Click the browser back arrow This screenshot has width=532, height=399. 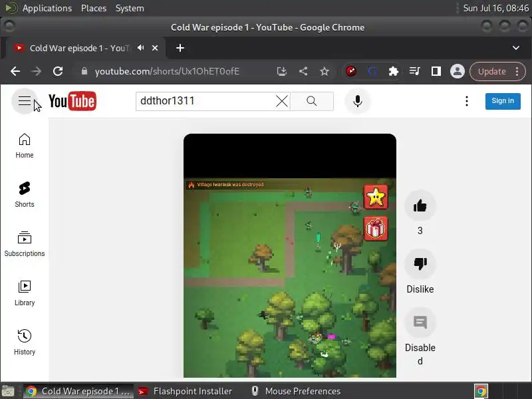click(x=15, y=71)
